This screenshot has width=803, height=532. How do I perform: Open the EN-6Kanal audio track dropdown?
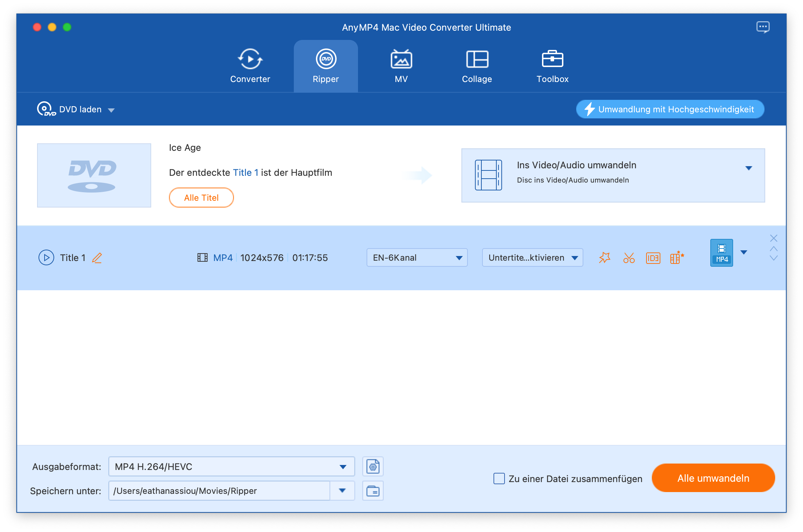(x=417, y=257)
